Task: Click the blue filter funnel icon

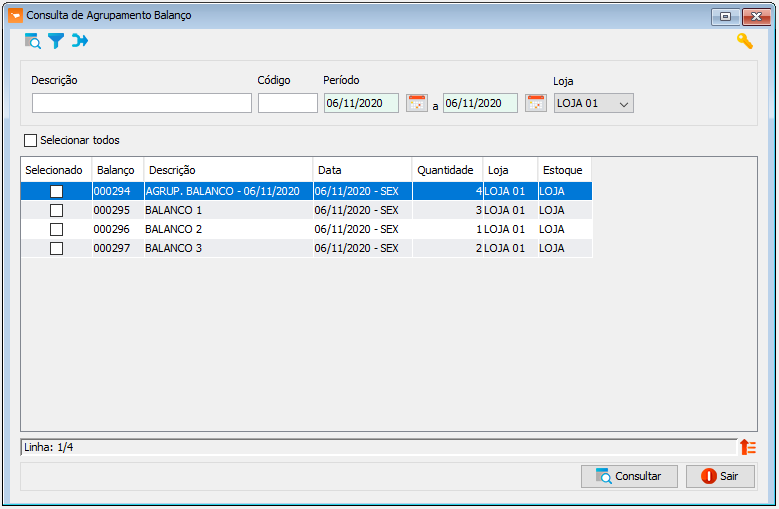Action: click(56, 41)
